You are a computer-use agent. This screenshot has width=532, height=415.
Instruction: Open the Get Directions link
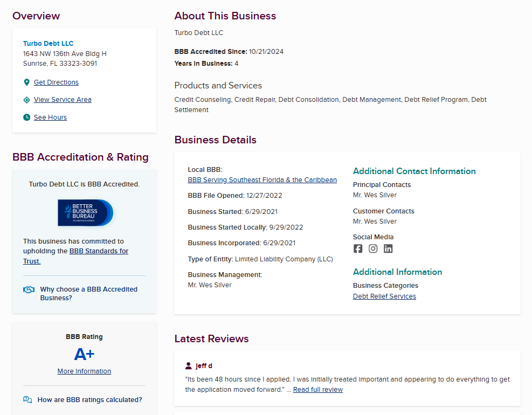[56, 82]
